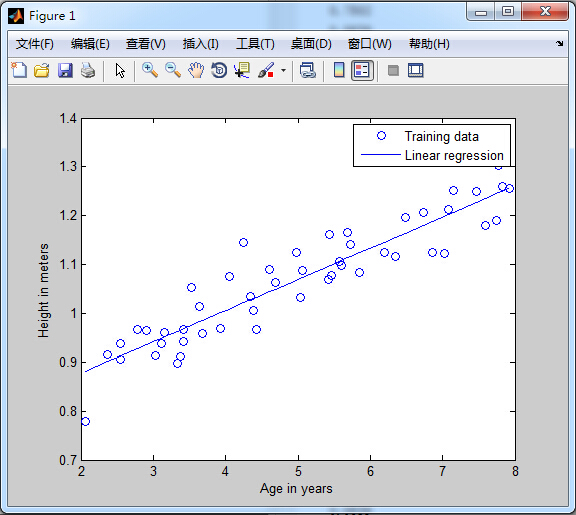
Task: Select the Brush data tool icon
Action: [x=266, y=70]
